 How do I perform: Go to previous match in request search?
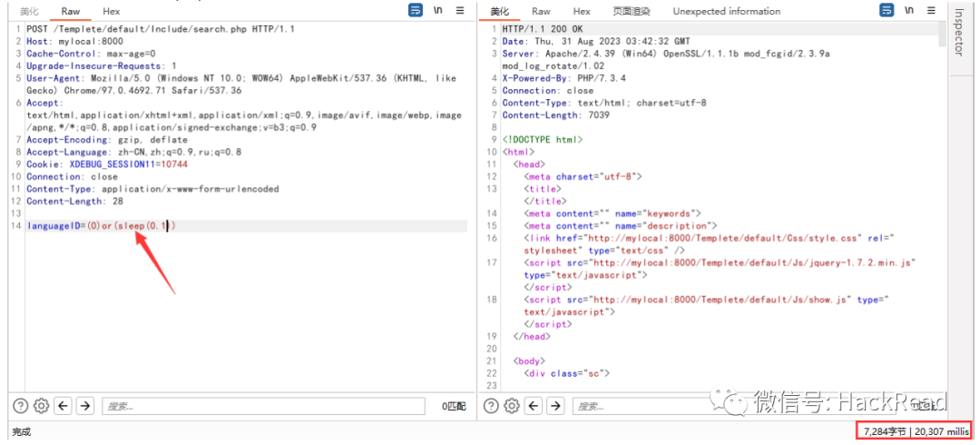click(63, 406)
